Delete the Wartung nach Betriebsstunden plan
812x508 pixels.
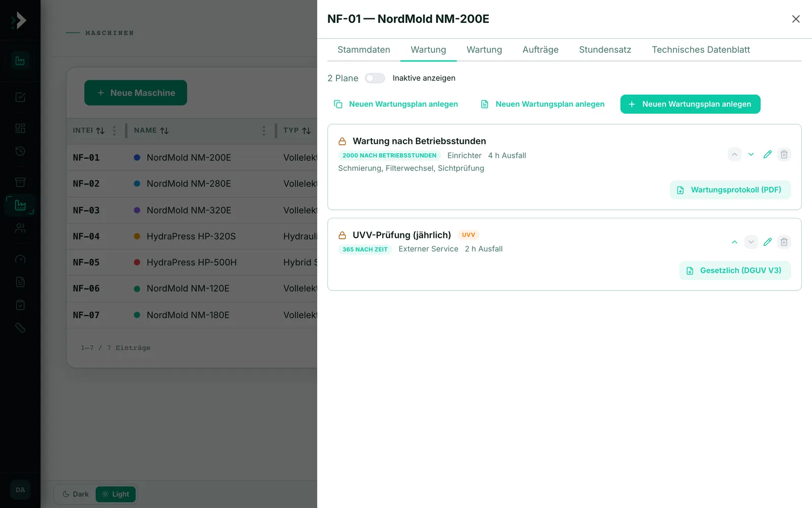(x=784, y=154)
